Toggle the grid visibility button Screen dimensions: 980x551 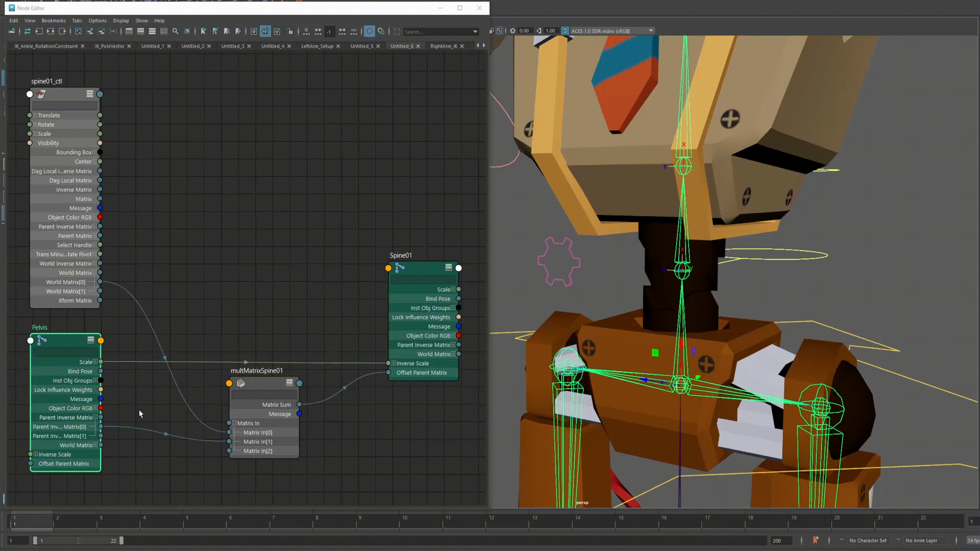click(369, 31)
